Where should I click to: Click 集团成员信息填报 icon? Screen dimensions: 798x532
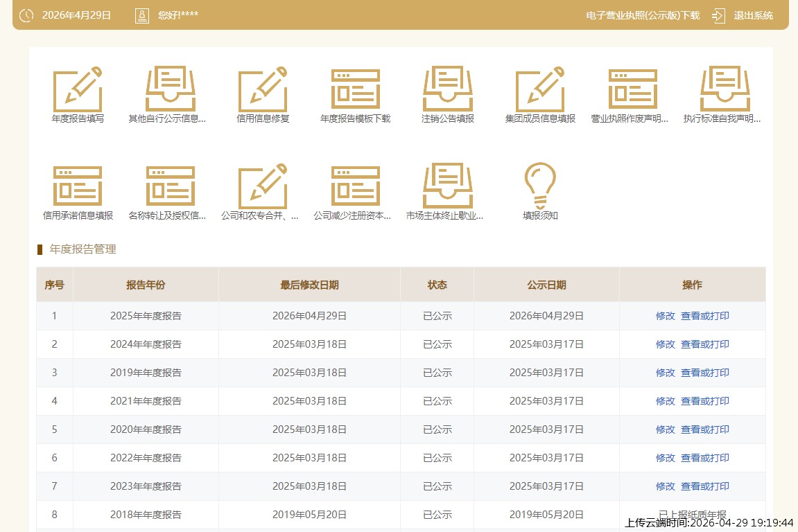click(x=540, y=89)
